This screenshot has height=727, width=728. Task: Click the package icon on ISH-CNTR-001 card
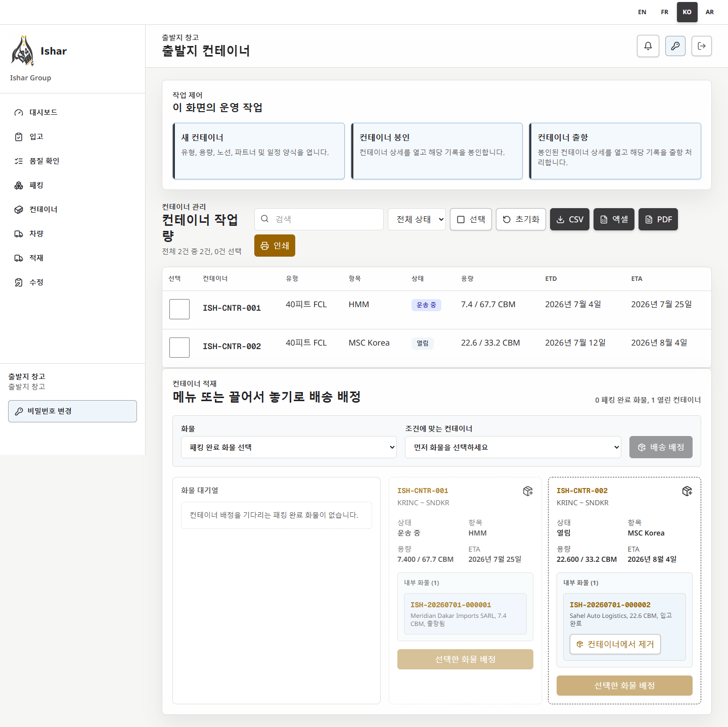[528, 491]
